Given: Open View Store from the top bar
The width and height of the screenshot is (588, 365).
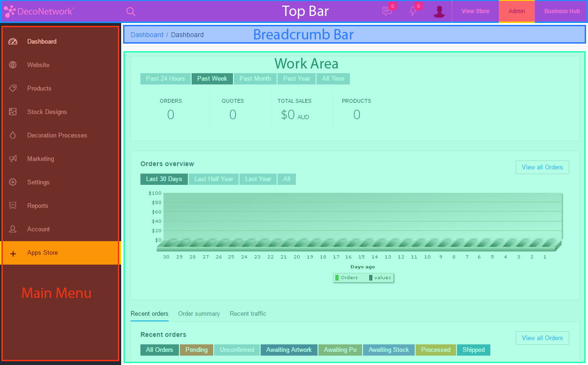Looking at the screenshot, I should coord(475,11).
